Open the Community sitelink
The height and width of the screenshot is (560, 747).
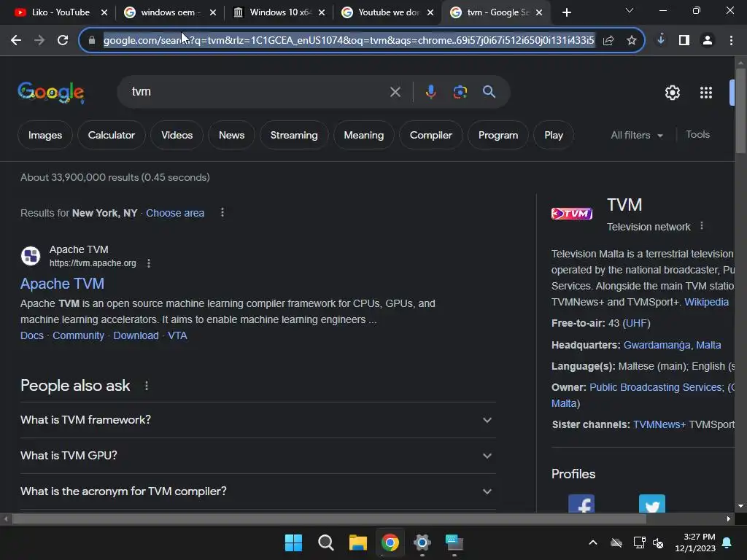coord(78,335)
